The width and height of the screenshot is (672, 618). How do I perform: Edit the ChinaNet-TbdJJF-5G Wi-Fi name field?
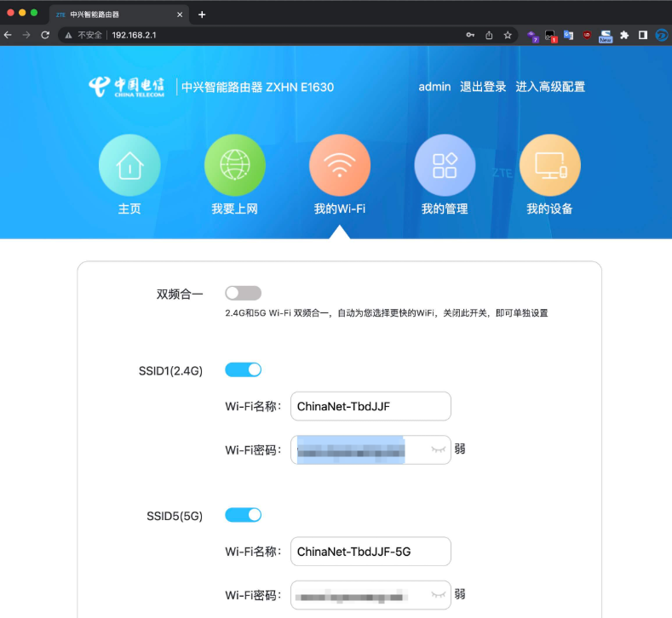coord(370,552)
